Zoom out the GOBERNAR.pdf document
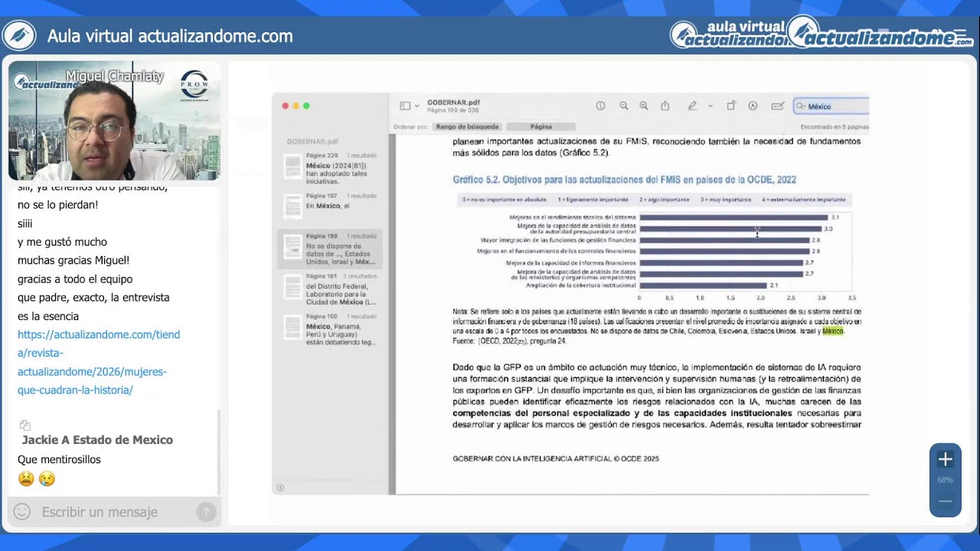The height and width of the screenshot is (551, 980). click(x=623, y=106)
